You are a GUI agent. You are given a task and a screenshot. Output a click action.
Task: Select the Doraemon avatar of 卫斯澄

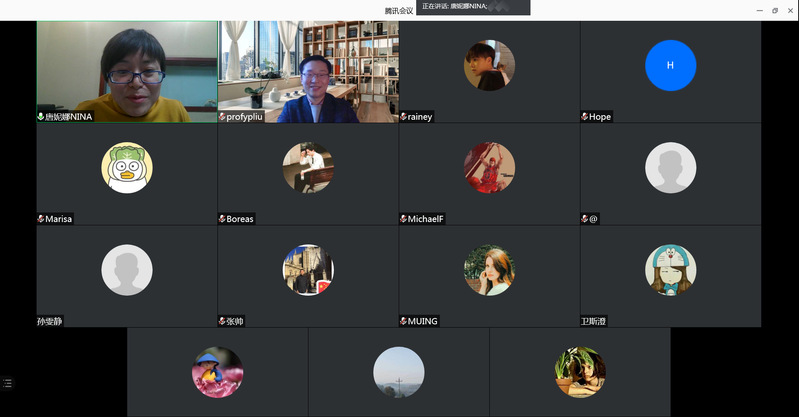[670, 270]
